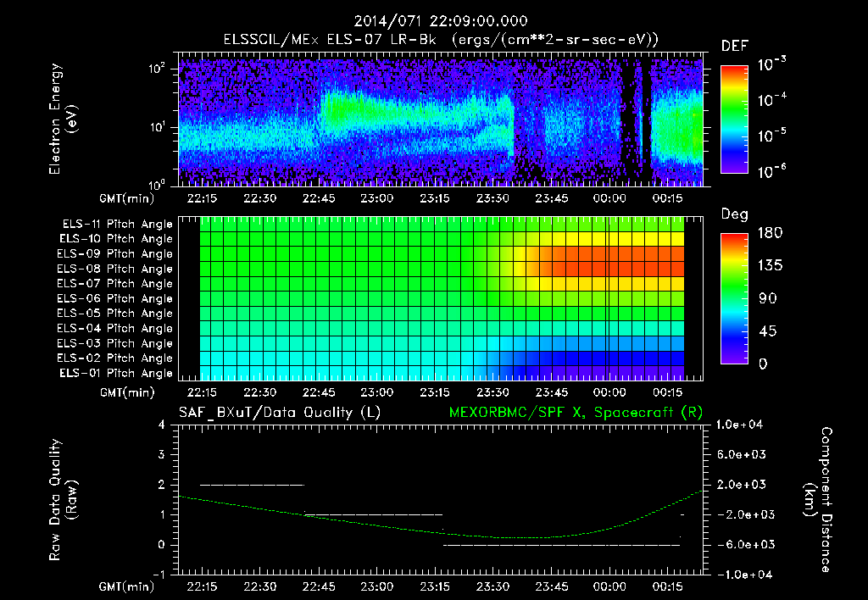The height and width of the screenshot is (600, 868).
Task: Select the plot title date 2014/071 22:09:00.000
Action: (441, 21)
